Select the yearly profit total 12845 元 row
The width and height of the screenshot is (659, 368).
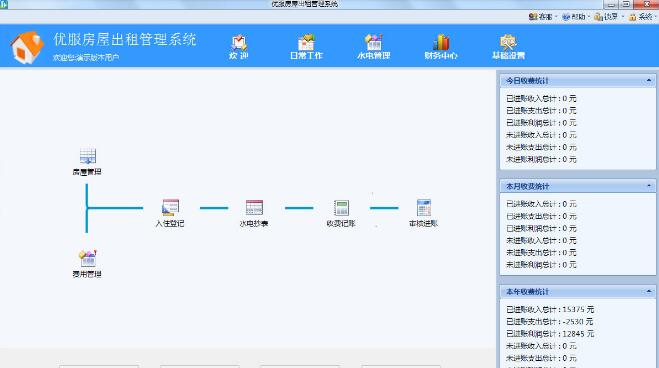[x=550, y=334]
